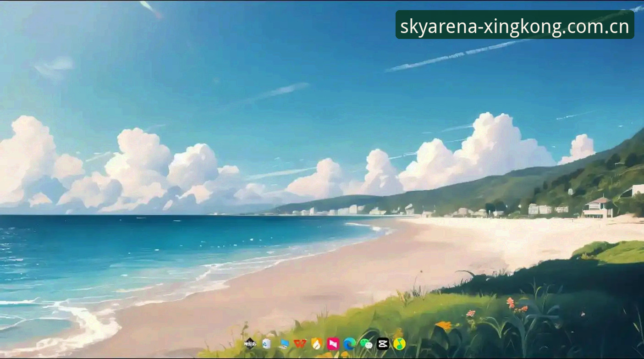This screenshot has height=359, width=644.
Task: Launch the pink Meitu app icon
Action: pos(333,343)
